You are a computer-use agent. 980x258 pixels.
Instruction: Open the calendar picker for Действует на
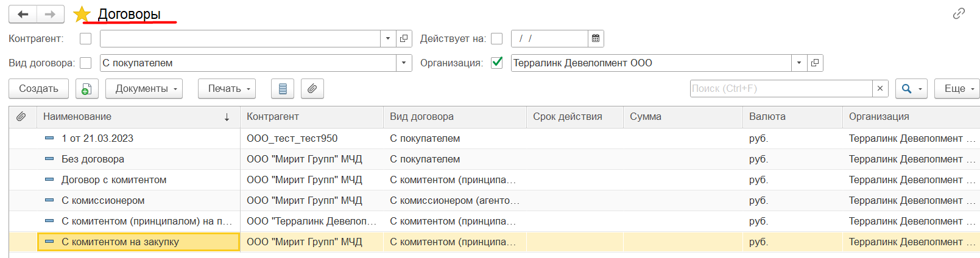(x=596, y=38)
